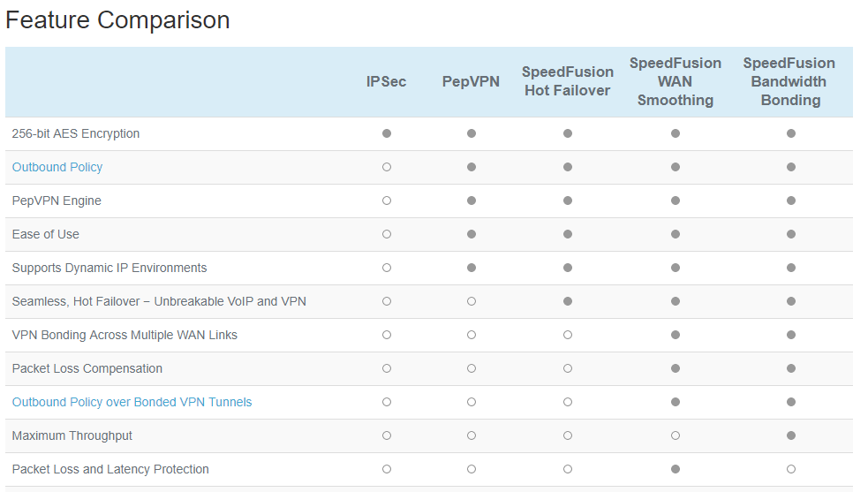Click filled dot for PepVPN Ease of Use

tap(472, 234)
